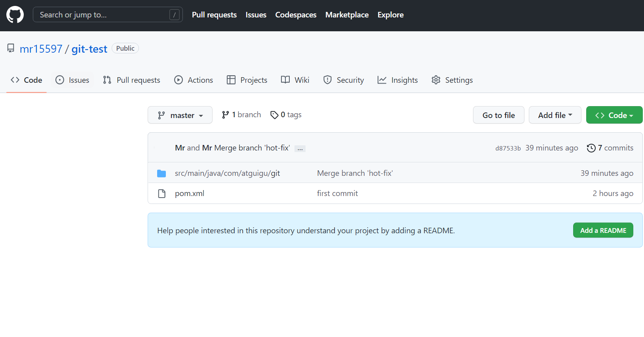
Task: Open Issues in top navigation
Action: [256, 15]
